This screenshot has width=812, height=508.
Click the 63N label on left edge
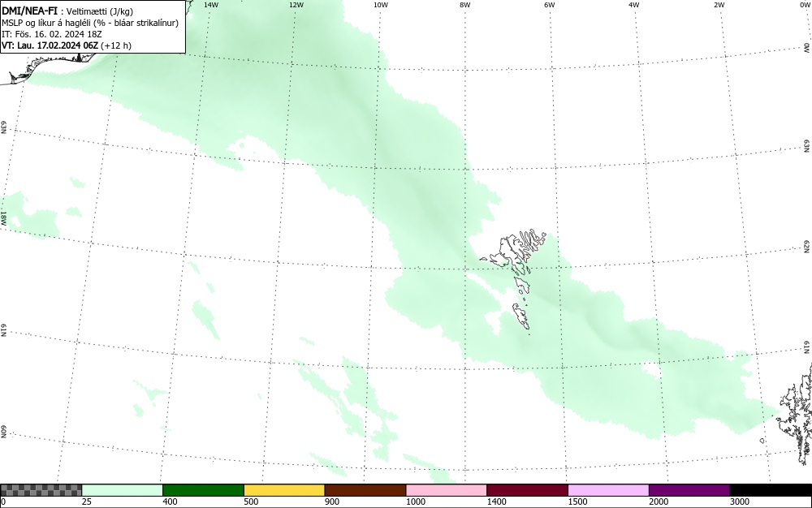(4, 127)
